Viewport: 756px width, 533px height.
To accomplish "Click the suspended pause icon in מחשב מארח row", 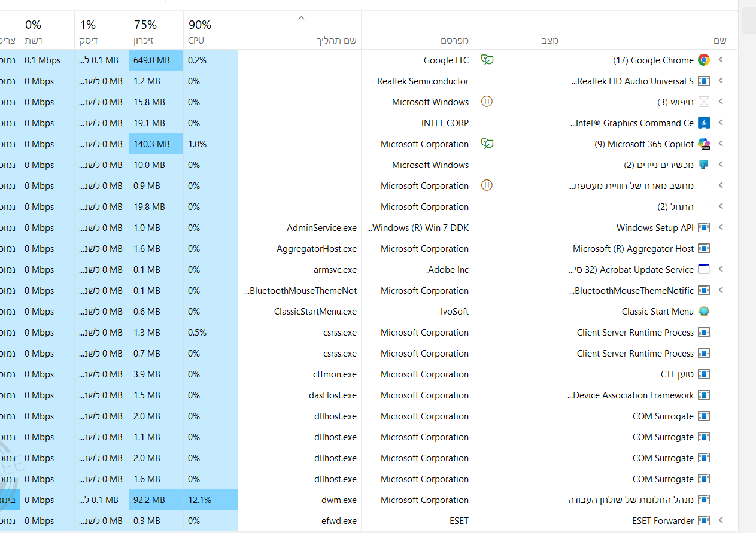I will click(x=487, y=185).
